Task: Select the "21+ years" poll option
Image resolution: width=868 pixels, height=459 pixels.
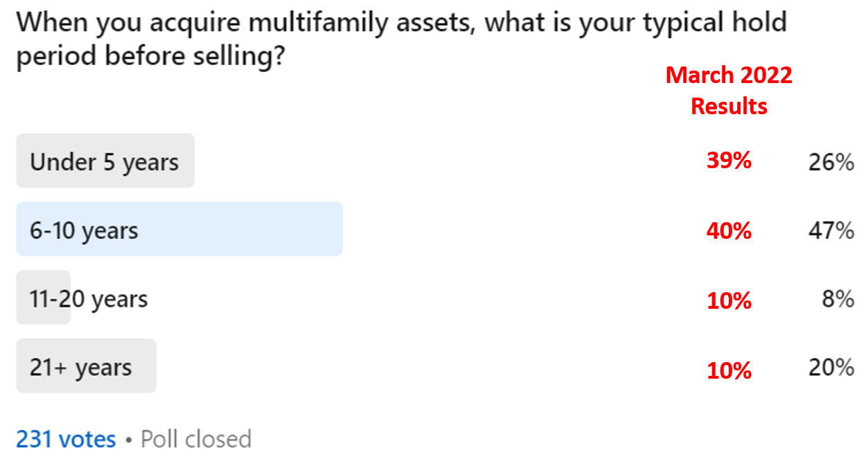Action: click(x=87, y=366)
